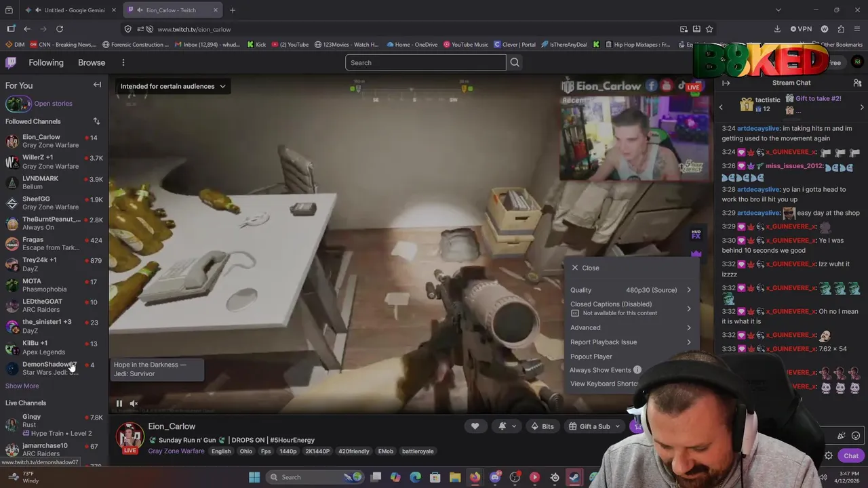The width and height of the screenshot is (868, 488).
Task: Close the player settings menu
Action: pos(585,268)
